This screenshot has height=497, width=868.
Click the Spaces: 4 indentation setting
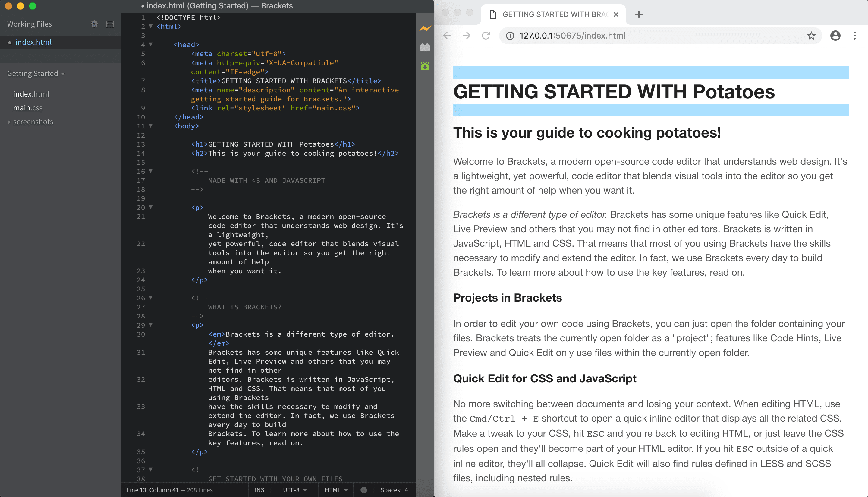[x=394, y=490]
